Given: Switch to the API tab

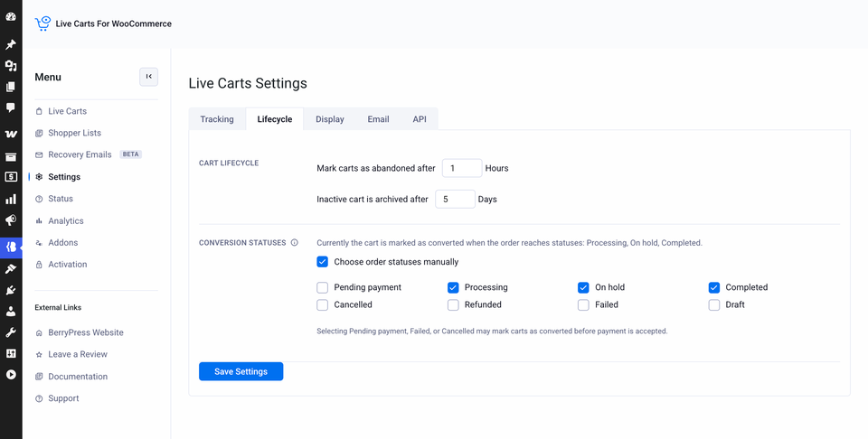Looking at the screenshot, I should (x=420, y=119).
